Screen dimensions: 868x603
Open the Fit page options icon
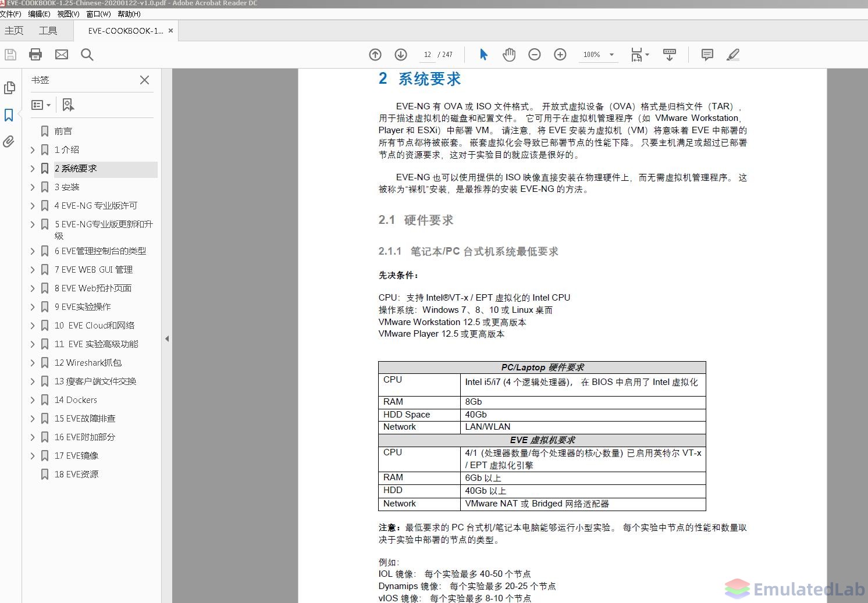tap(640, 55)
